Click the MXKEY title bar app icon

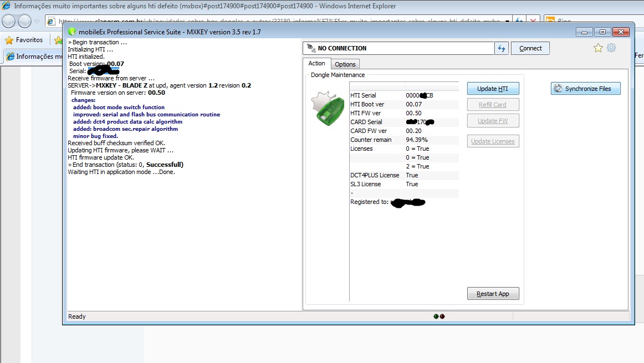click(x=72, y=32)
